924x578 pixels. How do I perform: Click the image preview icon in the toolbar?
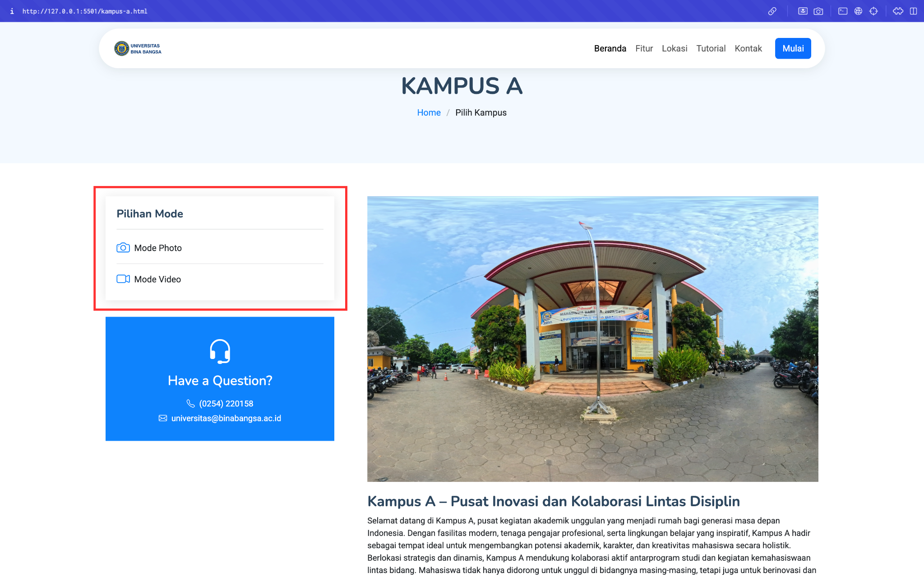tap(803, 11)
